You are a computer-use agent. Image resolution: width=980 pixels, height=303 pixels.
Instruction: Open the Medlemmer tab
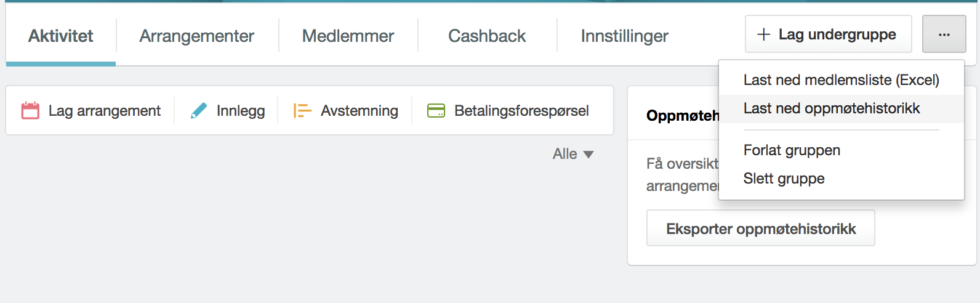click(x=348, y=36)
